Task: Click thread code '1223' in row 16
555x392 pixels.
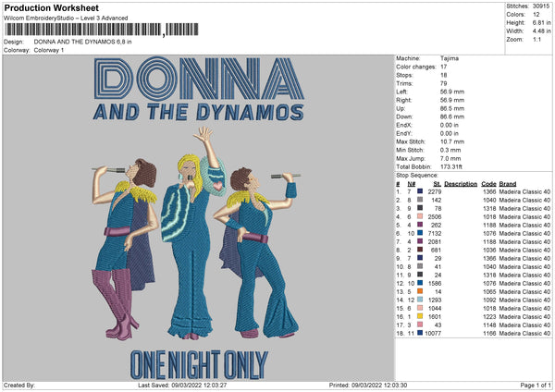Action: coord(489,316)
